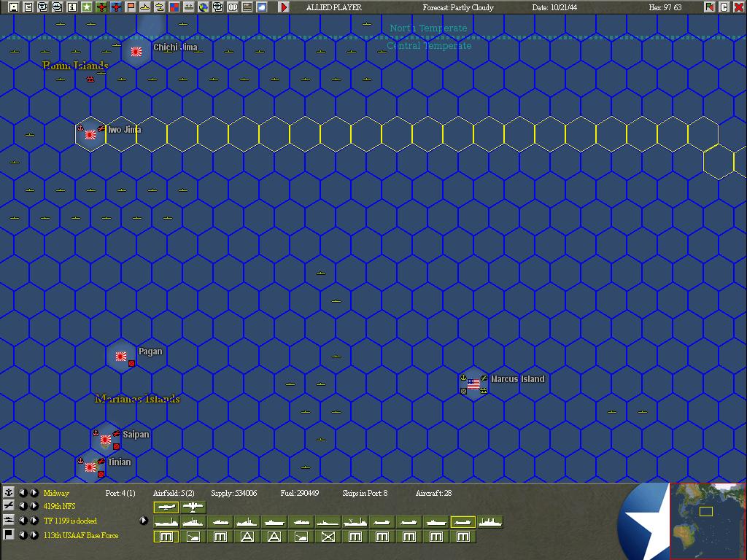Show previous land unit before 113th USAAF
Viewport: 747px width, 560px height.
(23, 534)
